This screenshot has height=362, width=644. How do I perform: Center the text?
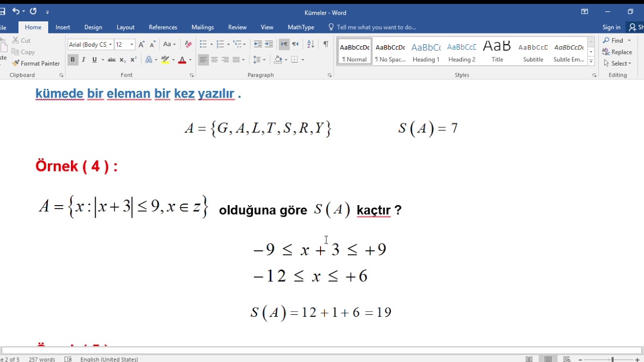[x=214, y=59]
